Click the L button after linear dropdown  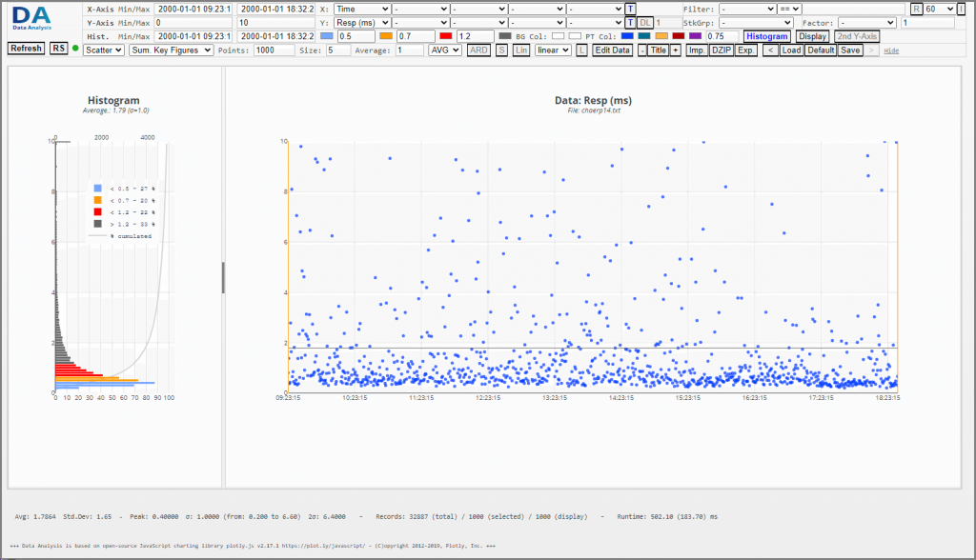tap(581, 50)
